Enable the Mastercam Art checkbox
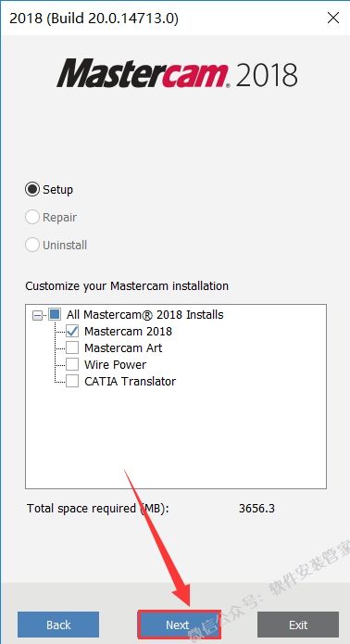 72,347
